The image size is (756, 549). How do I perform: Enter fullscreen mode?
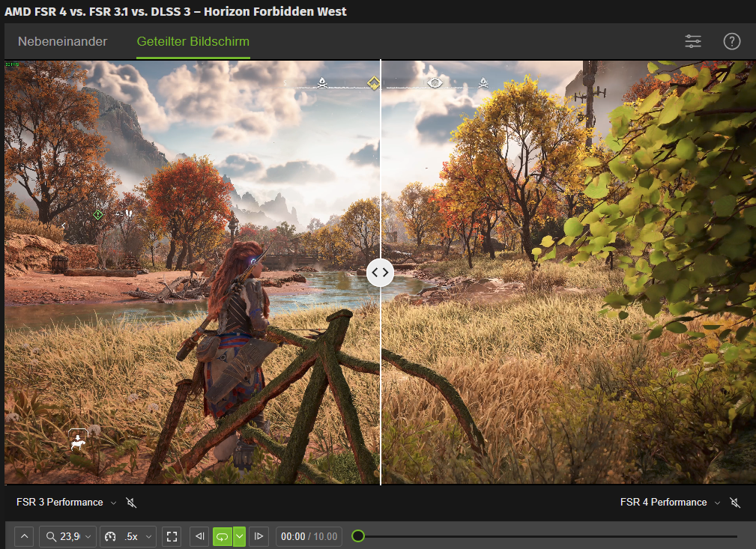point(172,536)
